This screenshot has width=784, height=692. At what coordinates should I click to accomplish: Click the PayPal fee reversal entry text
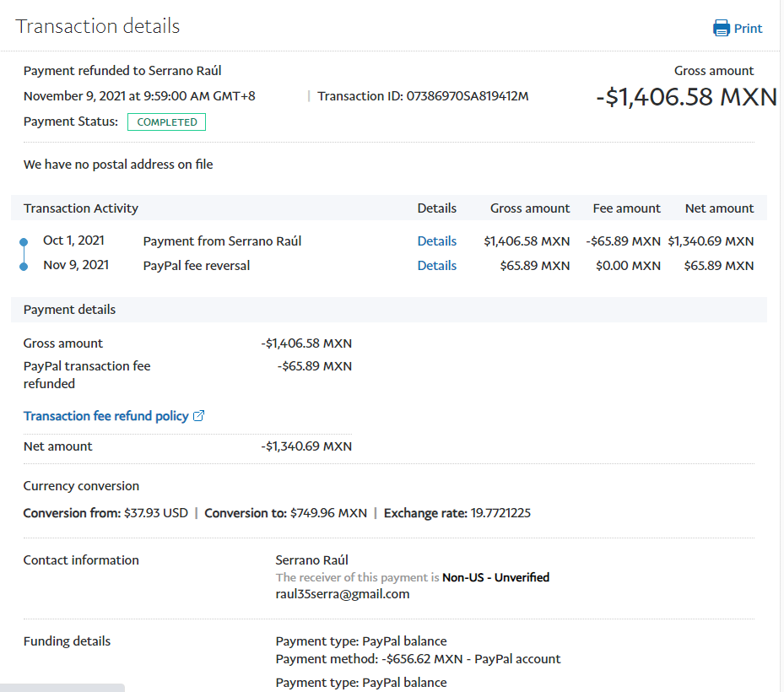(x=197, y=266)
